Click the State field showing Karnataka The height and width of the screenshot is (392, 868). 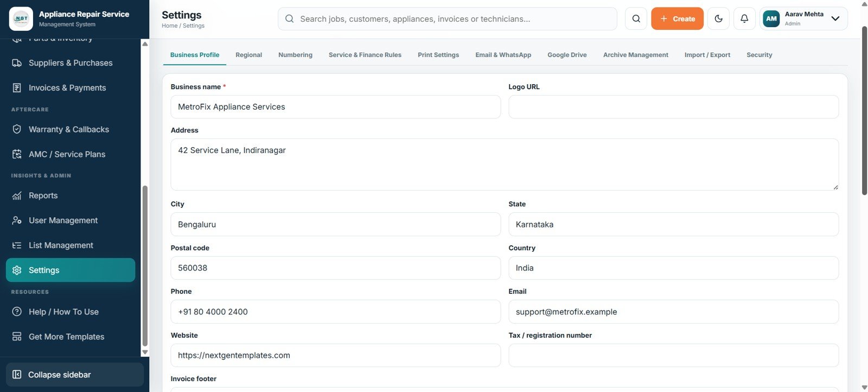[x=673, y=224]
